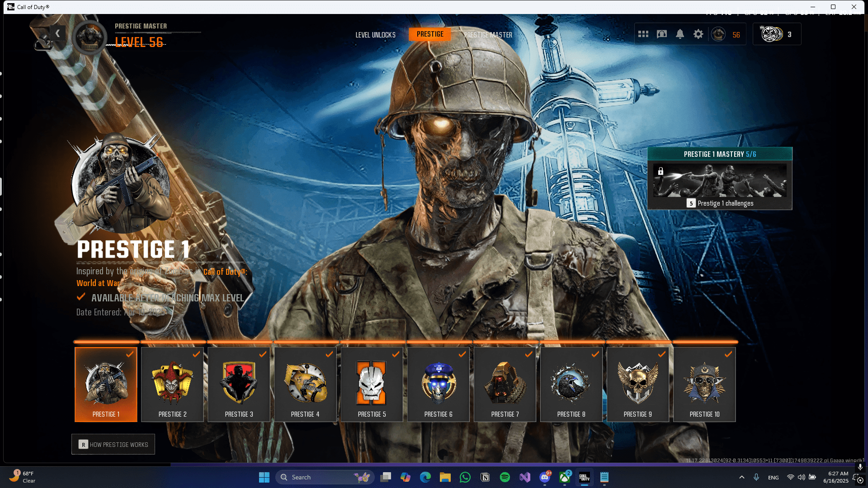Select the Prestige 10 card
The image size is (868, 488).
704,385
